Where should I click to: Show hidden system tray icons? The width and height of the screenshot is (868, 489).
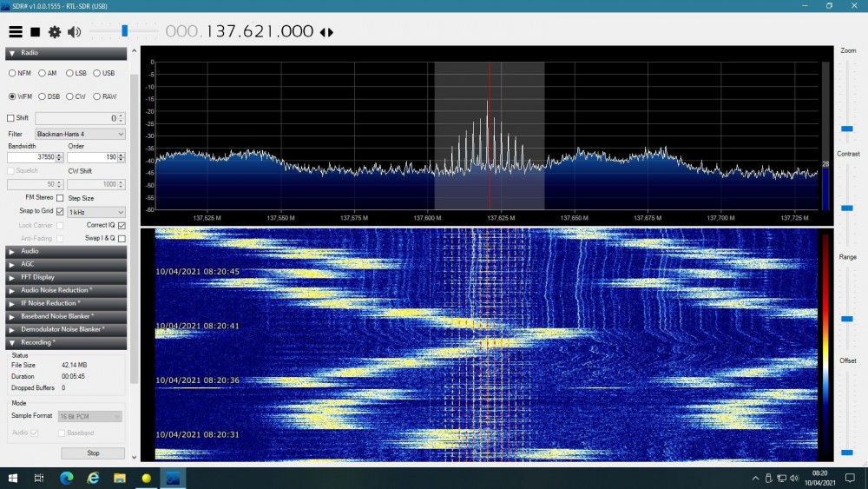click(x=755, y=478)
